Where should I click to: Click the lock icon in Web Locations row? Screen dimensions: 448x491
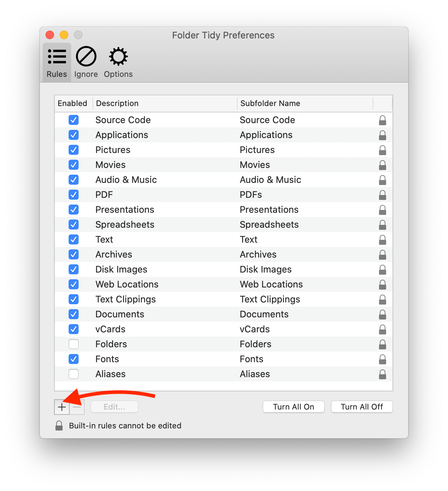[x=383, y=285]
